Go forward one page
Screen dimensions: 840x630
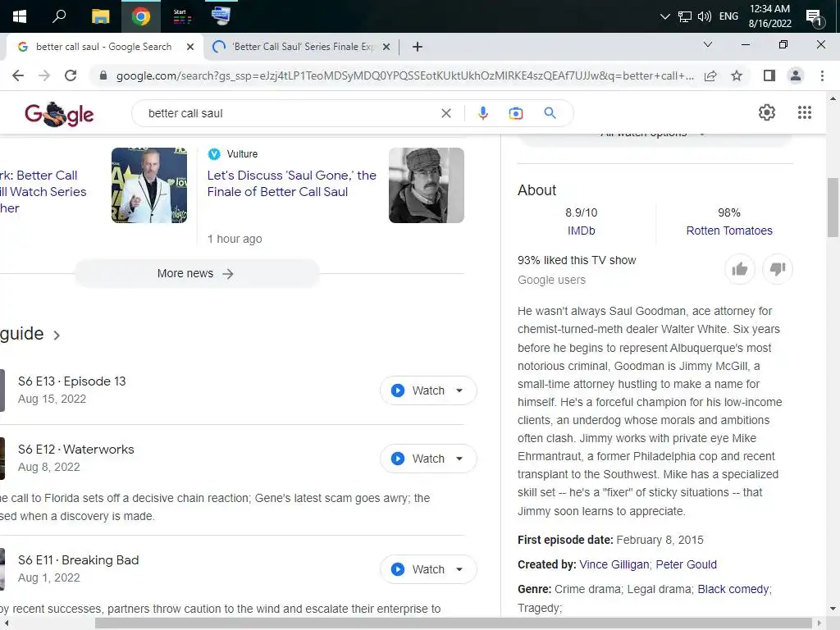44,75
